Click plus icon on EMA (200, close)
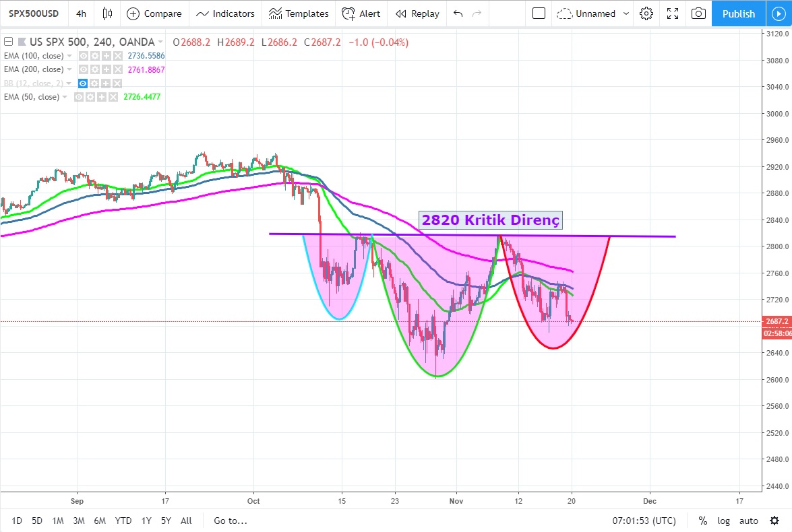The width and height of the screenshot is (792, 532). tap(106, 69)
